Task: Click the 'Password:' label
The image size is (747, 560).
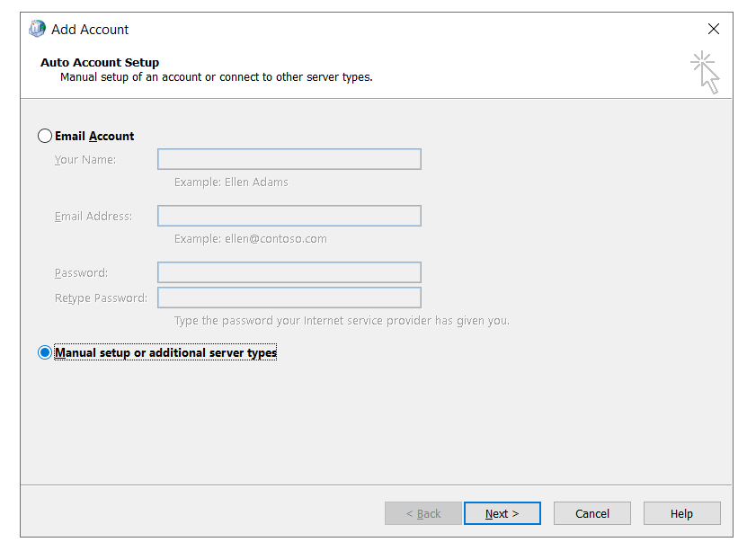Action: pyautogui.click(x=82, y=273)
